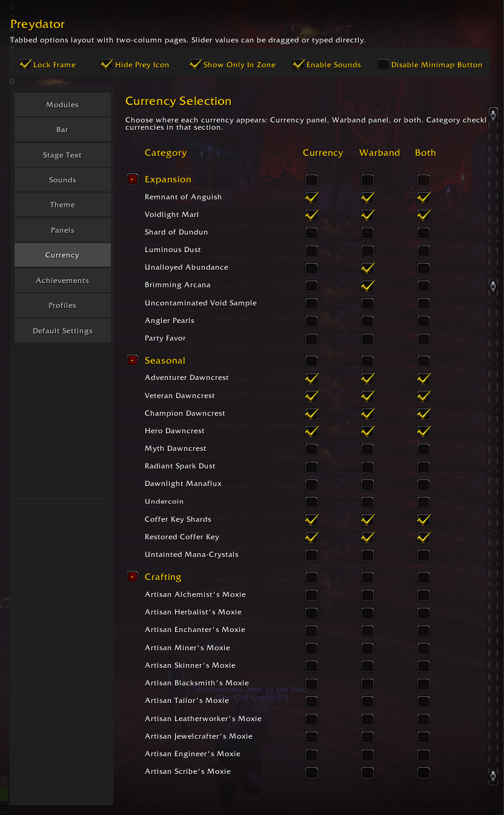Viewport: 504px width, 815px height.
Task: Check Artisan Skinner's Moxie Warband checkbox
Action: (x=368, y=666)
